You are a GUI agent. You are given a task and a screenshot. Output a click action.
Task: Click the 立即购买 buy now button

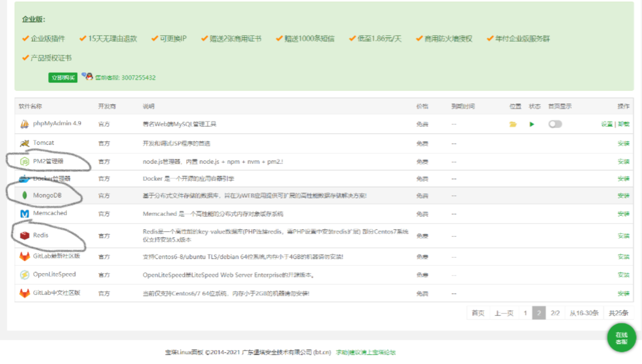pos(63,77)
